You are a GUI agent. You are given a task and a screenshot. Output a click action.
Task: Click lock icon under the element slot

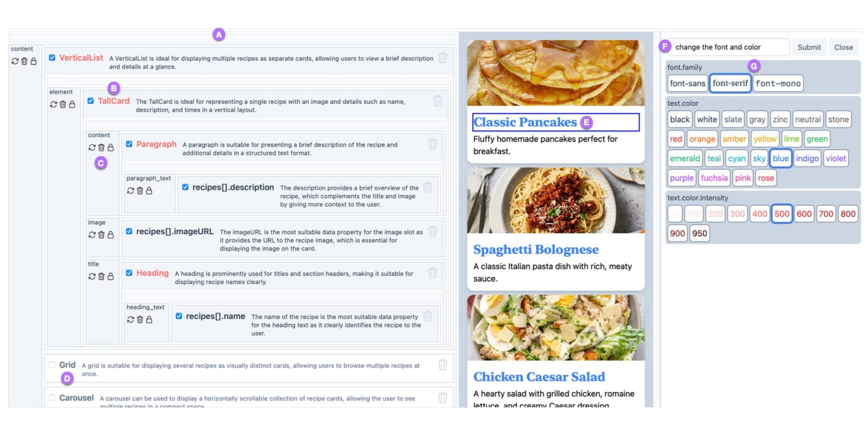[72, 104]
